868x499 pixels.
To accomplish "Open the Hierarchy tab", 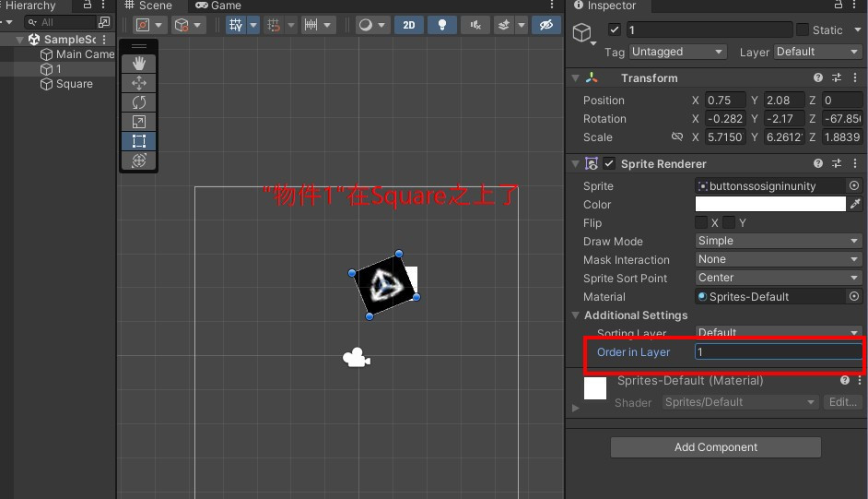I will [30, 6].
